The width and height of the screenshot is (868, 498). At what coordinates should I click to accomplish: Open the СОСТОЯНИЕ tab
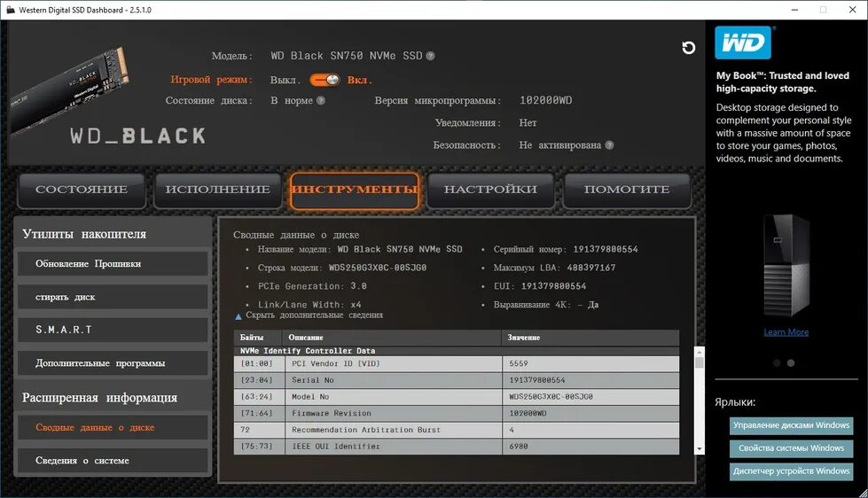[82, 190]
